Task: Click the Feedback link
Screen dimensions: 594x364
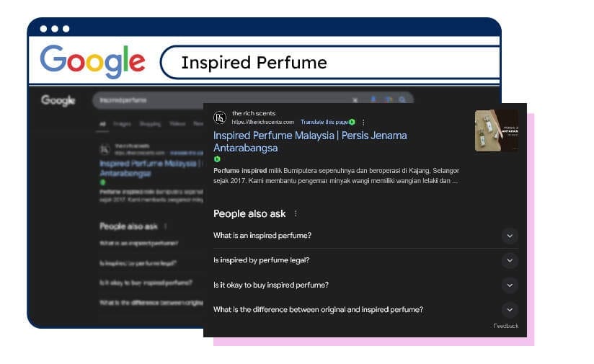Action: [506, 326]
